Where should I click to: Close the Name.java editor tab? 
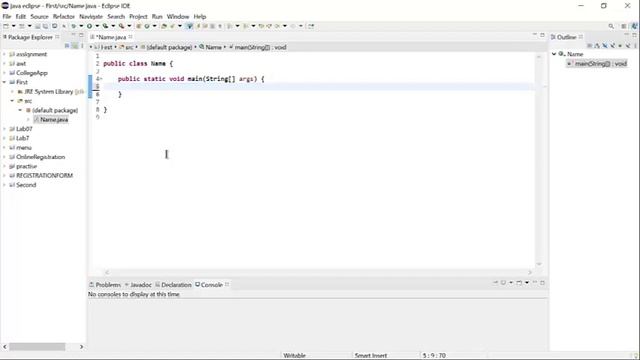(131, 37)
